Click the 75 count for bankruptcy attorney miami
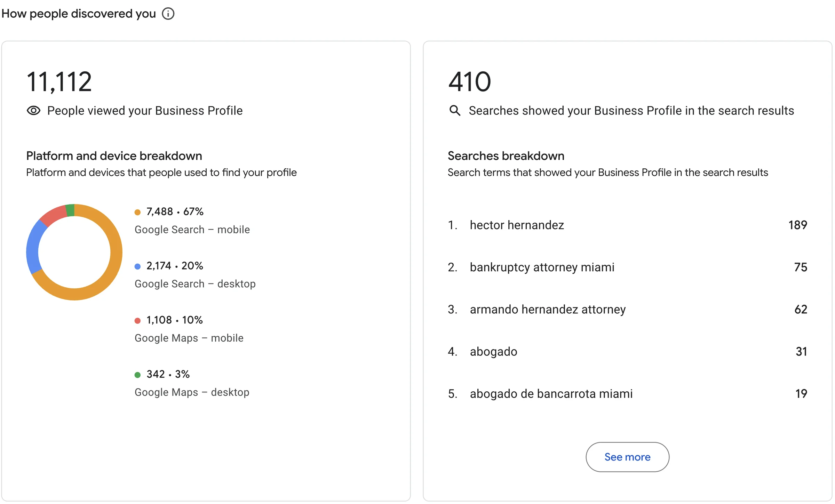 pos(801,267)
